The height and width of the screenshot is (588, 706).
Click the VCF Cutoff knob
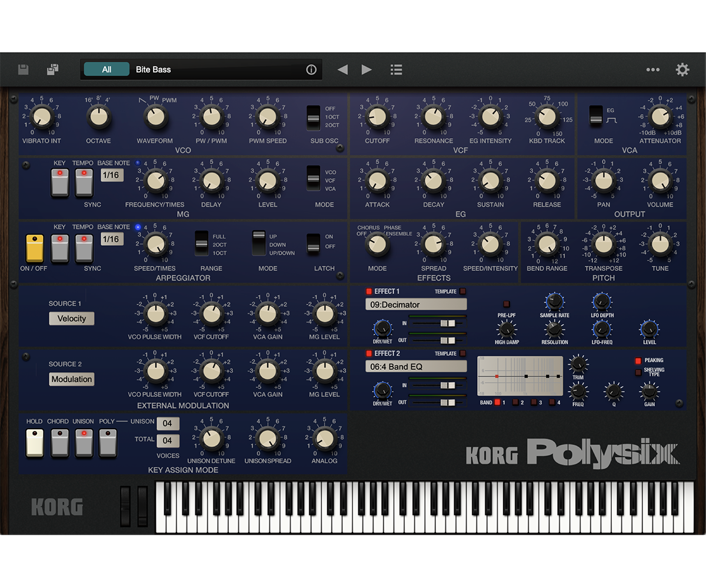pos(377,117)
